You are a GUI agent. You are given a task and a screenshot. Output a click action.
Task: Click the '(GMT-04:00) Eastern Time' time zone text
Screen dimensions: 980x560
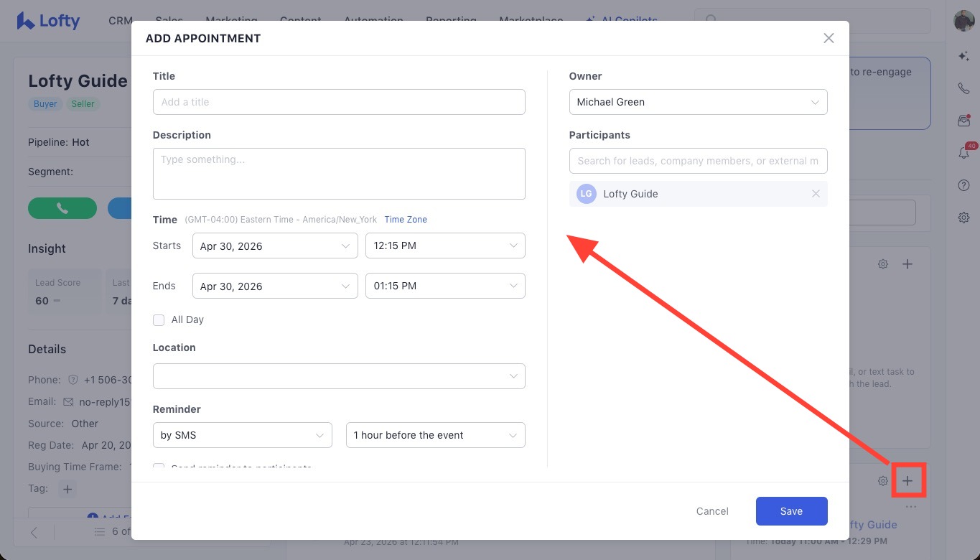coord(281,220)
